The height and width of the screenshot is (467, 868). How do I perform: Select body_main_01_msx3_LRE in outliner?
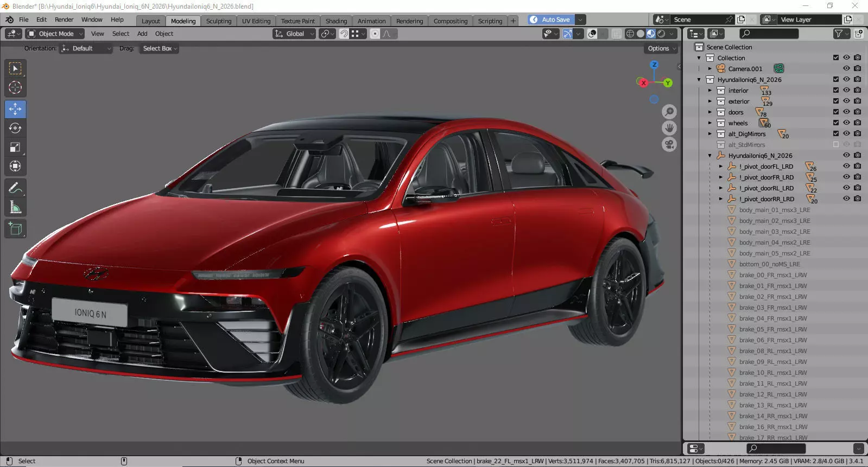tap(774, 210)
